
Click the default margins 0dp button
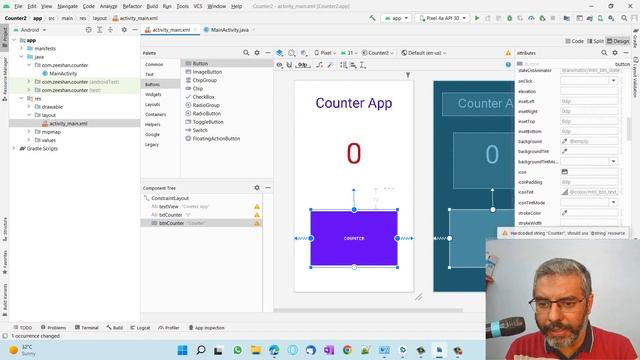coord(303,65)
